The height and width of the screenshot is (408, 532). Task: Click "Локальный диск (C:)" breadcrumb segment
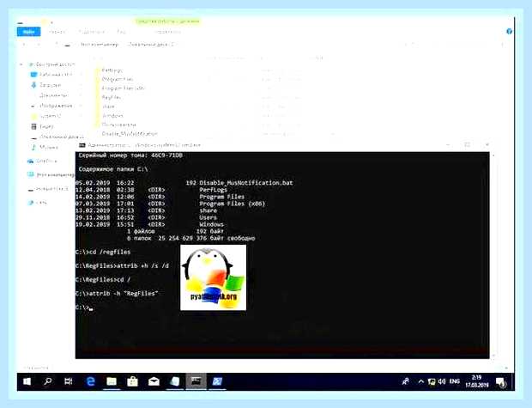151,45
